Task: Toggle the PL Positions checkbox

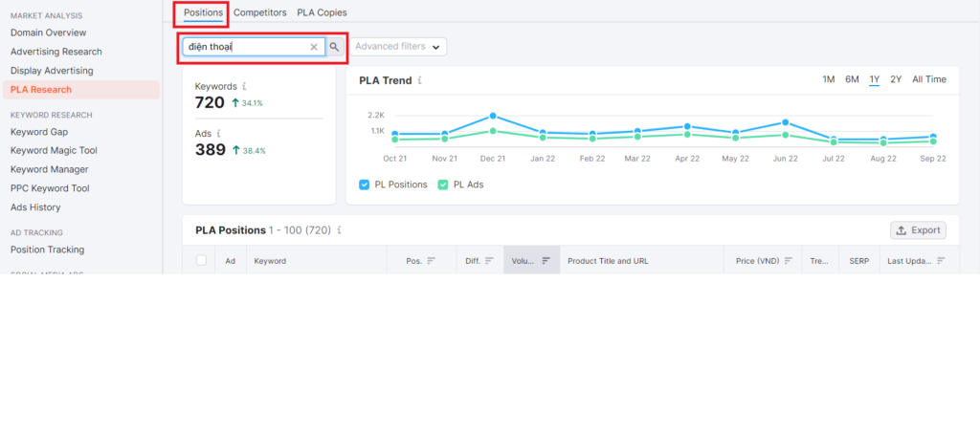Action: point(365,184)
